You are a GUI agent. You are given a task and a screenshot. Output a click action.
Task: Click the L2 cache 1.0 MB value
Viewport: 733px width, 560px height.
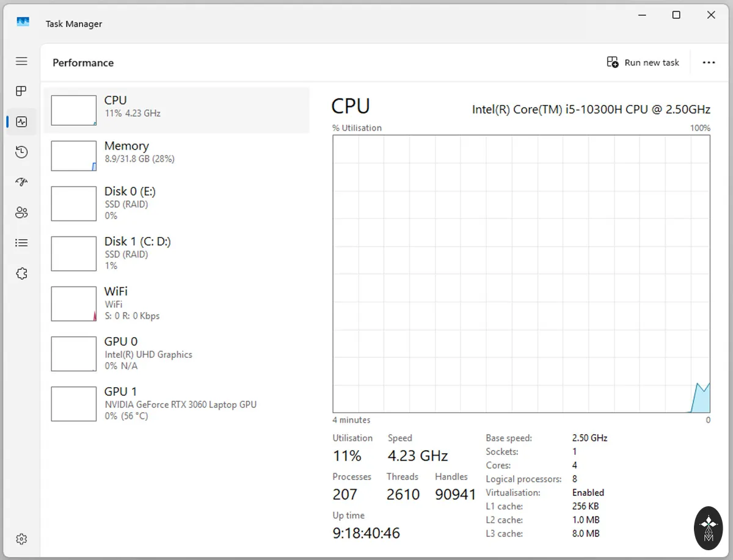(x=586, y=520)
